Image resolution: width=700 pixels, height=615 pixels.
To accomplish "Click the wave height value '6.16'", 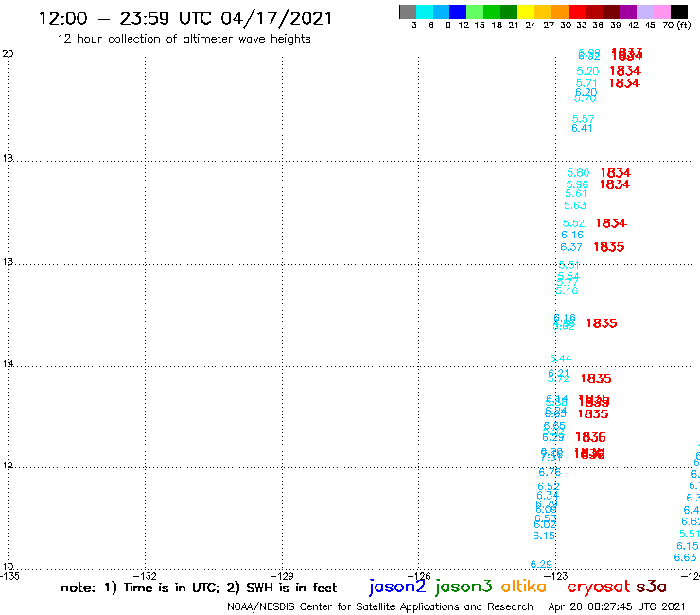I will click(x=572, y=235).
